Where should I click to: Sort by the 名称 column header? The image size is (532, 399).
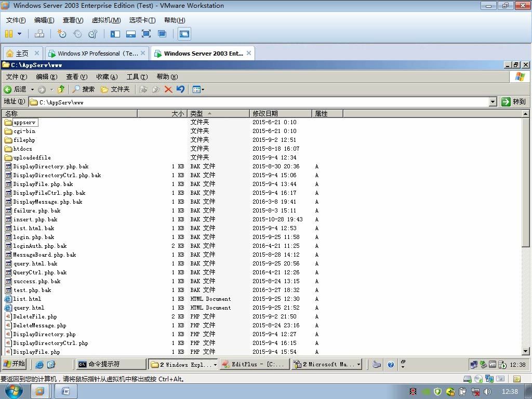click(70, 113)
